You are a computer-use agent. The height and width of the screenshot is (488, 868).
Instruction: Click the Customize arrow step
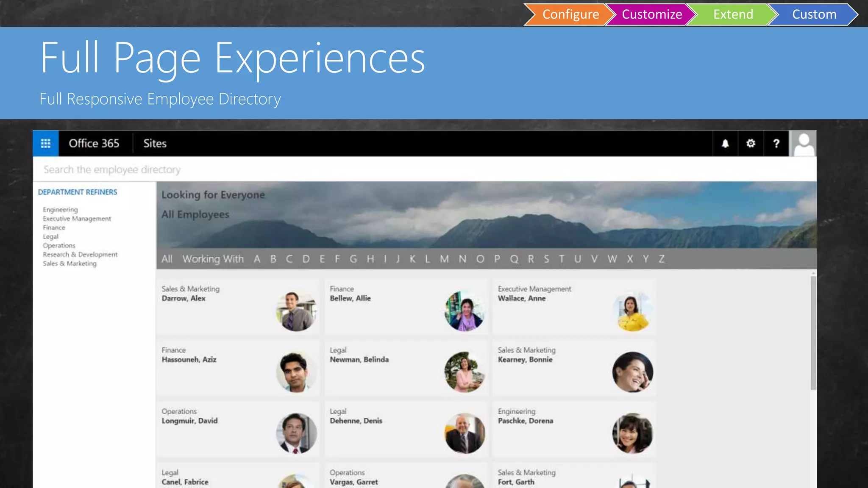tap(651, 14)
